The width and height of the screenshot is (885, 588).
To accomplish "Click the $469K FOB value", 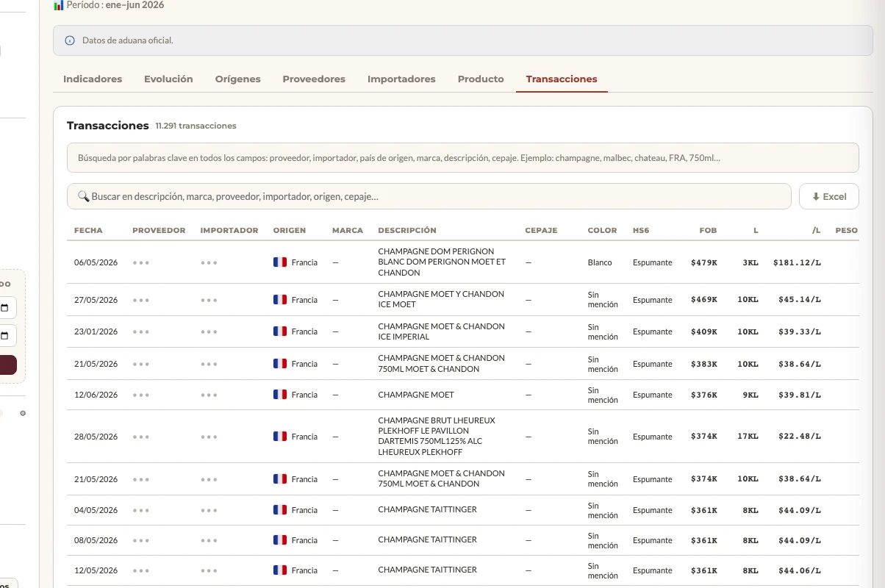I will 704,300.
